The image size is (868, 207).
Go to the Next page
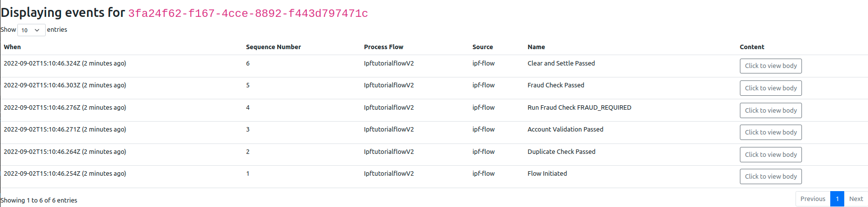(x=856, y=199)
